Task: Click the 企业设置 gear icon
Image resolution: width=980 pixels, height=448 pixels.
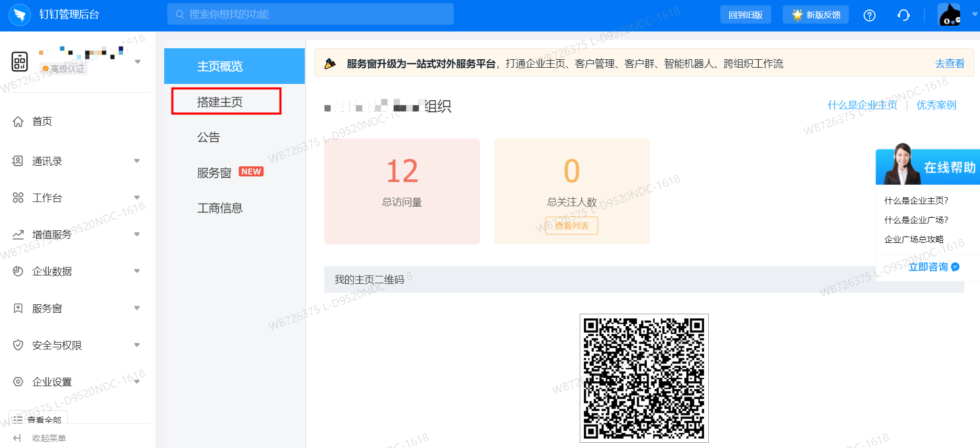Action: pyautogui.click(x=18, y=382)
